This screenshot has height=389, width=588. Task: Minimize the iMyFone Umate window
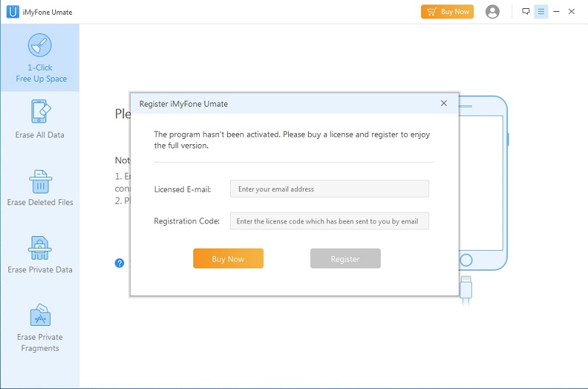coord(556,12)
